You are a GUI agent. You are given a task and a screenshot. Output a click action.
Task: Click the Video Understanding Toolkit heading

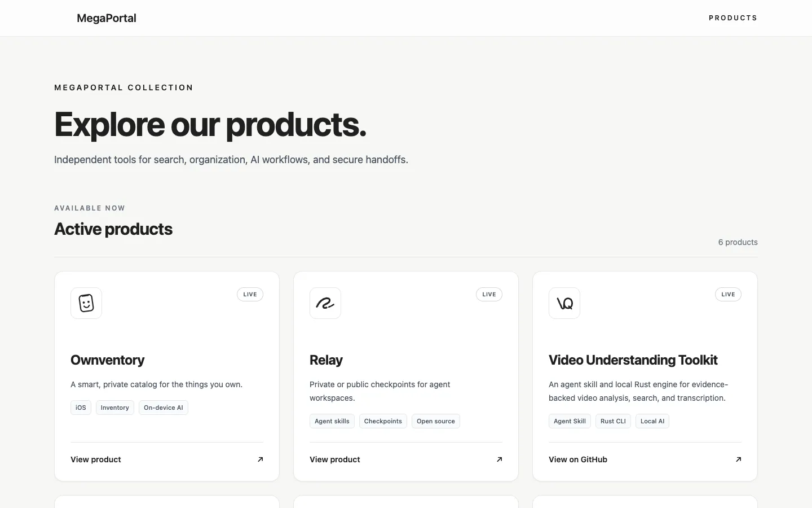click(x=633, y=360)
